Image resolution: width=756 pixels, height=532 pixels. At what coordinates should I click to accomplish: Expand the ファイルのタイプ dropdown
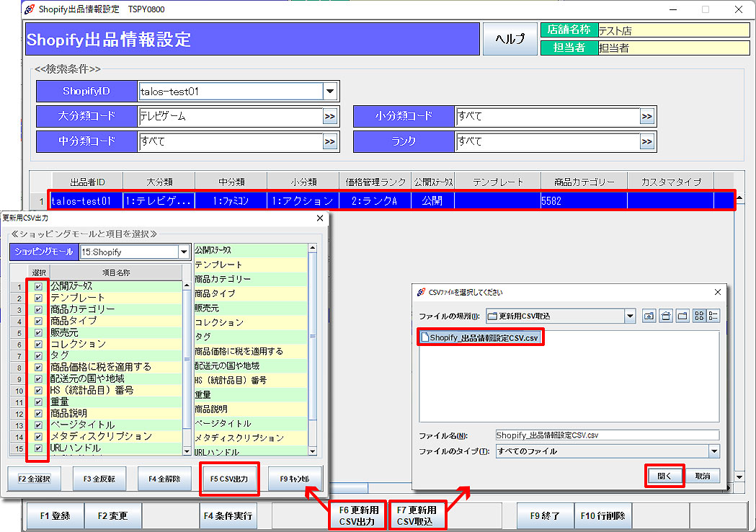713,451
